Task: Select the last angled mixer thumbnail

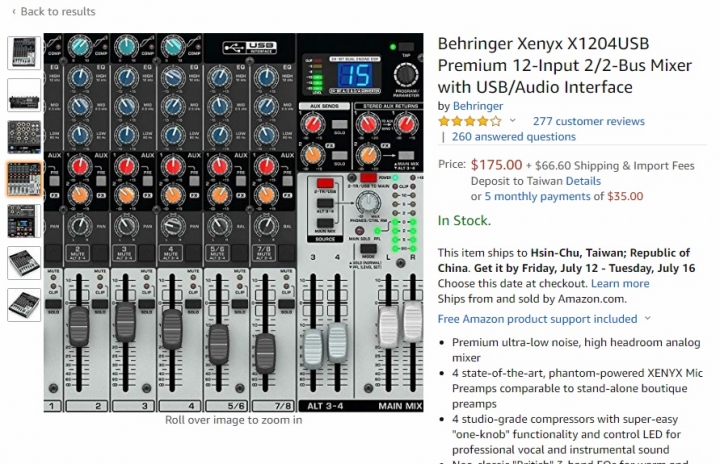Action: [x=24, y=305]
